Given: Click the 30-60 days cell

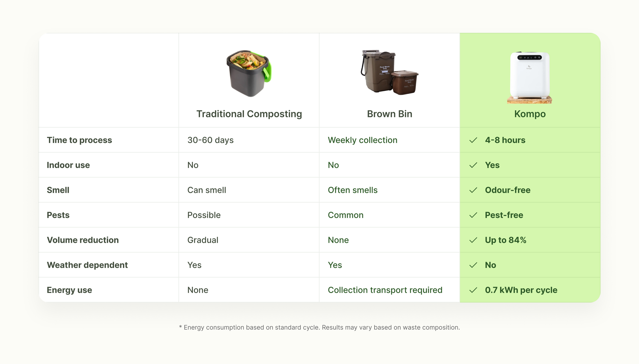Looking at the screenshot, I should coord(210,140).
